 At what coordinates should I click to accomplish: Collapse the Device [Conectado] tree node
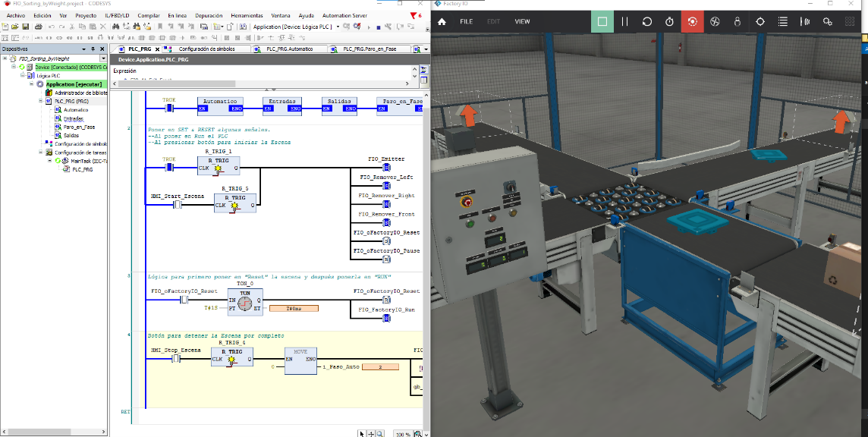(14, 67)
